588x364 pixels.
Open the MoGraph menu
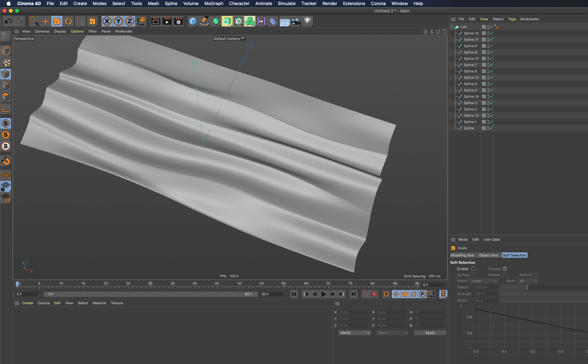(x=214, y=3)
